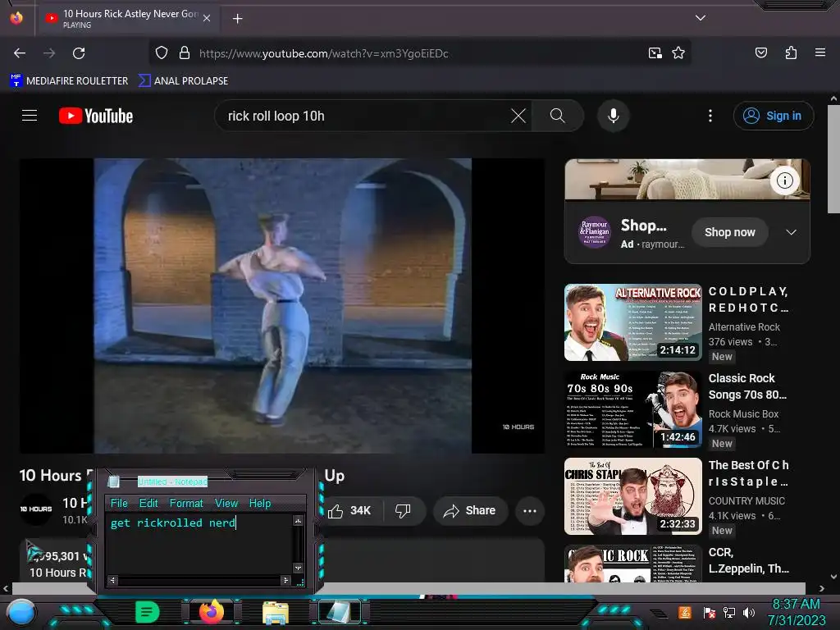Click Rock Music Box channel name
This screenshot has height=630, width=840.
tap(743, 413)
